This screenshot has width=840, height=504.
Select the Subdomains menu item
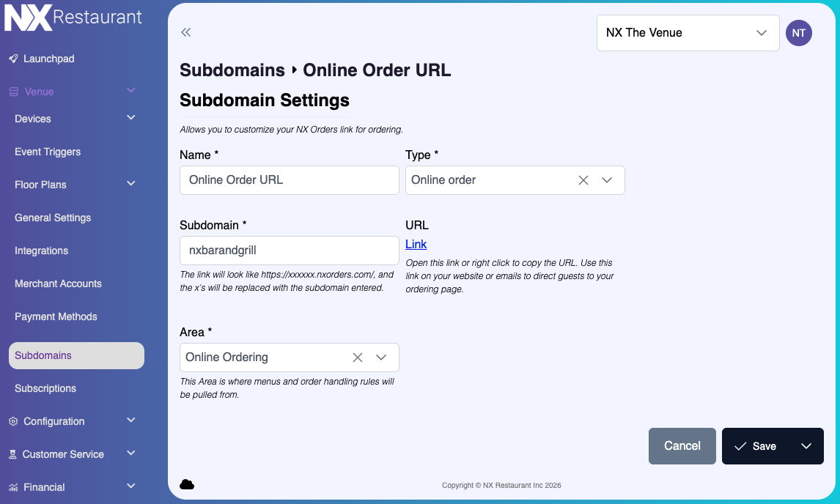[43, 355]
